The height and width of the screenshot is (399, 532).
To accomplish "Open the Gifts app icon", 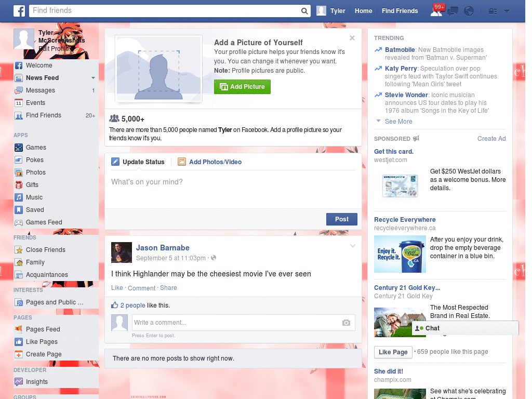I will tap(19, 185).
